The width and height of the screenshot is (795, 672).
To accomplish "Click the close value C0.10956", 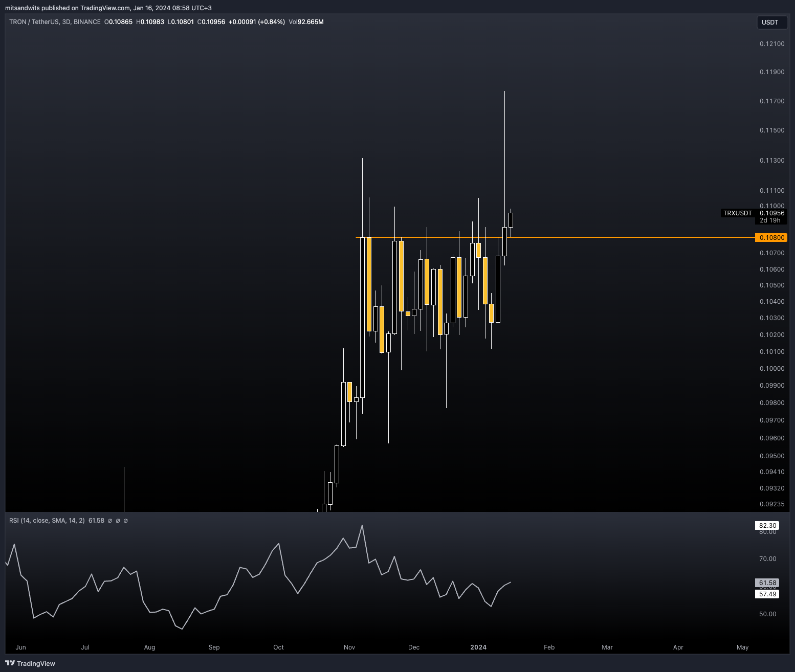I will coord(211,22).
